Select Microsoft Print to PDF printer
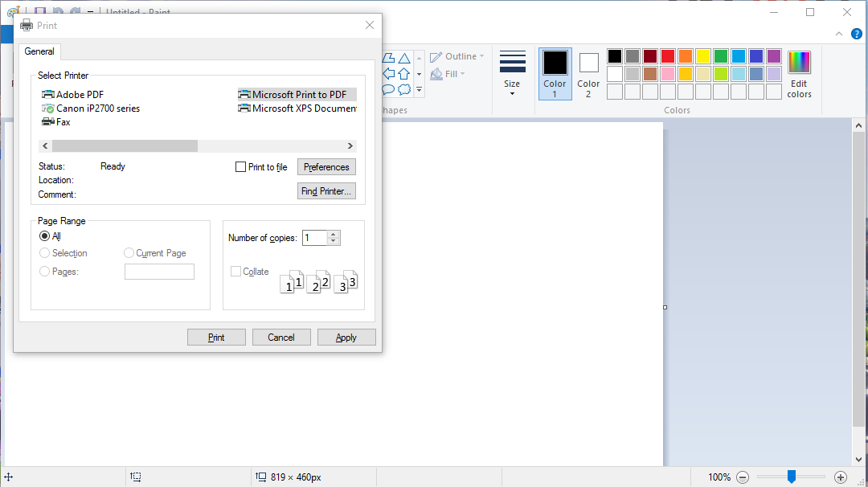This screenshot has height=487, width=868. click(297, 95)
